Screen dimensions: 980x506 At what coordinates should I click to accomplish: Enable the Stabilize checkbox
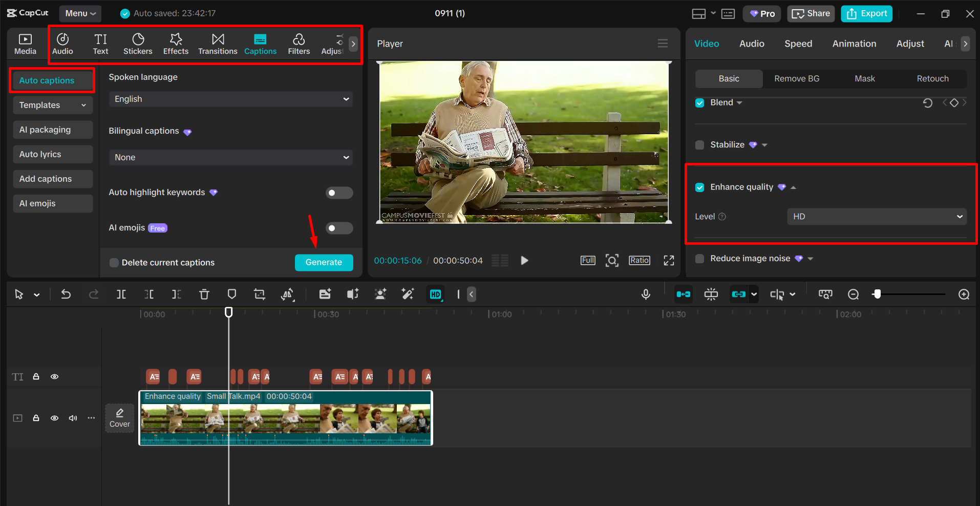pyautogui.click(x=700, y=145)
